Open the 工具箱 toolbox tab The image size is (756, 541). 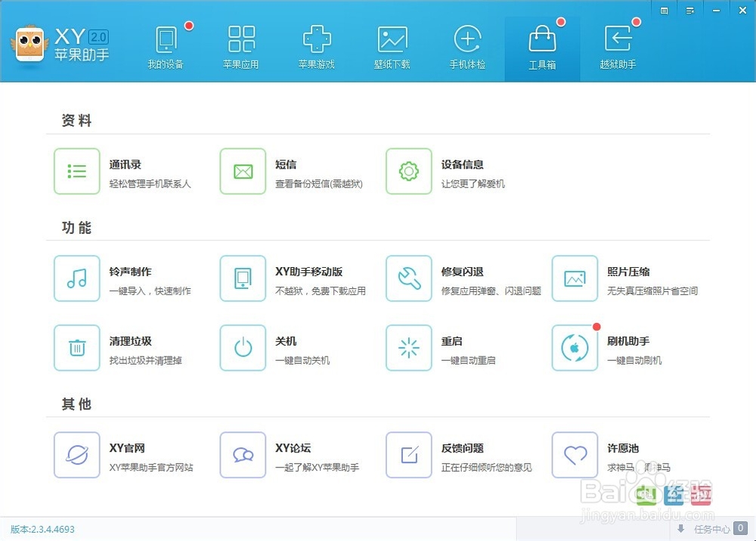[542, 48]
